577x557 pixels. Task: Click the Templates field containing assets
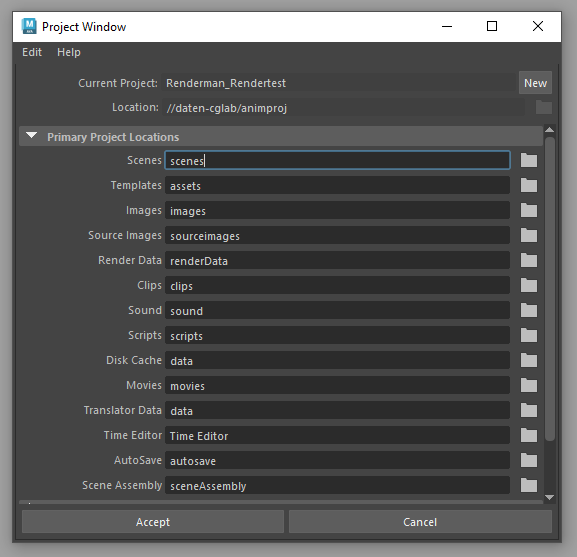coord(337,185)
